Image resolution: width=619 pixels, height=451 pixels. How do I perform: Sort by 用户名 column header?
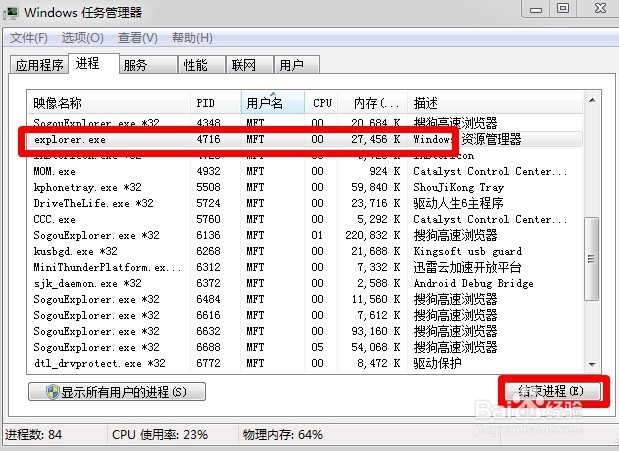coord(272,103)
